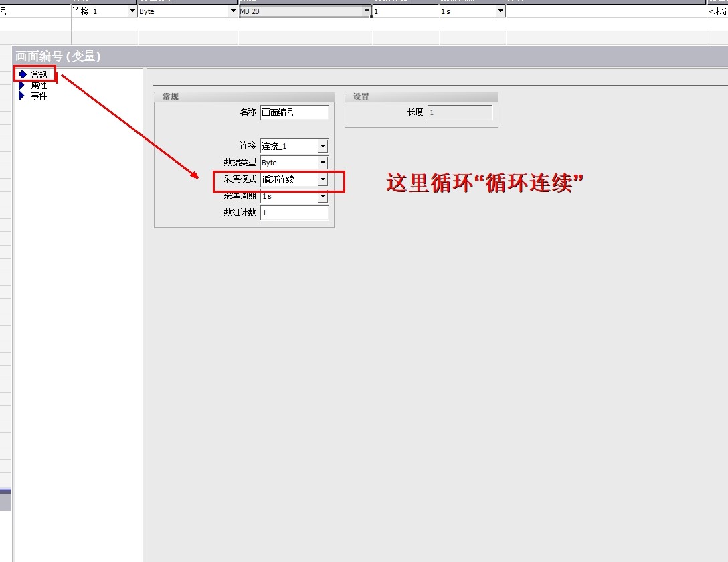Viewport: 728px width, 562px height.
Task: Click the 采集模式 dropdown arrow
Action: [x=323, y=179]
